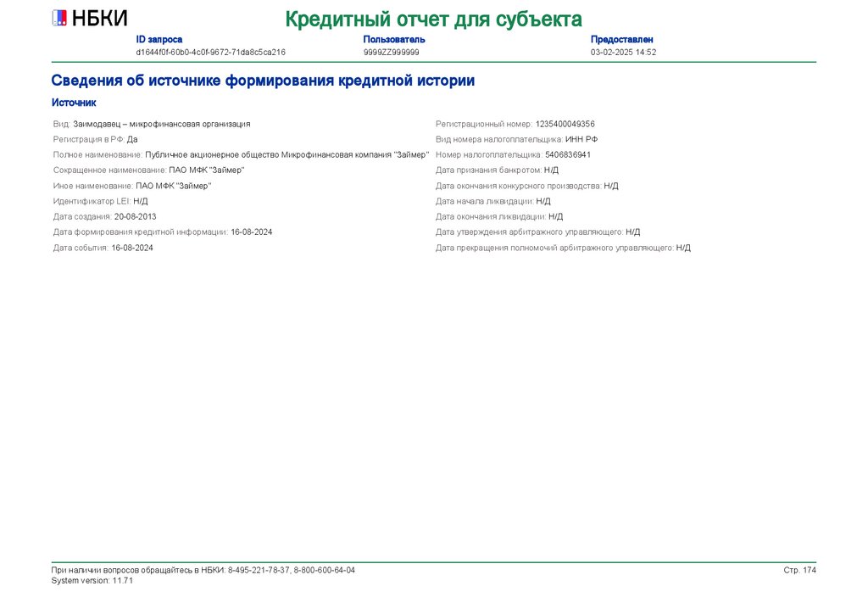
Task: Click the "ID запроса" label
Action: coord(159,39)
